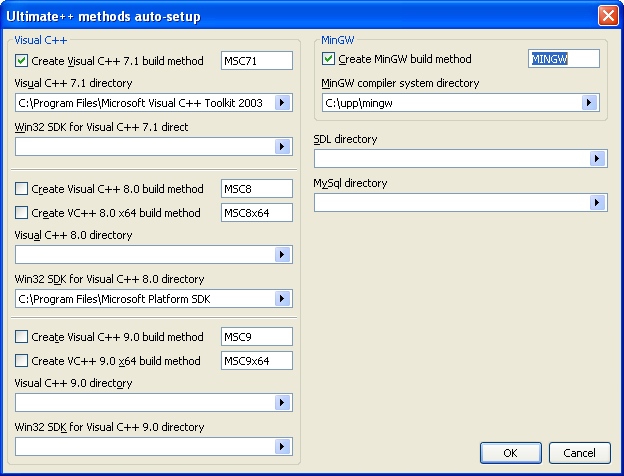The height and width of the screenshot is (476, 624).
Task: Uncheck Create Visual C++ 7.1 build method
Action: click(x=22, y=61)
